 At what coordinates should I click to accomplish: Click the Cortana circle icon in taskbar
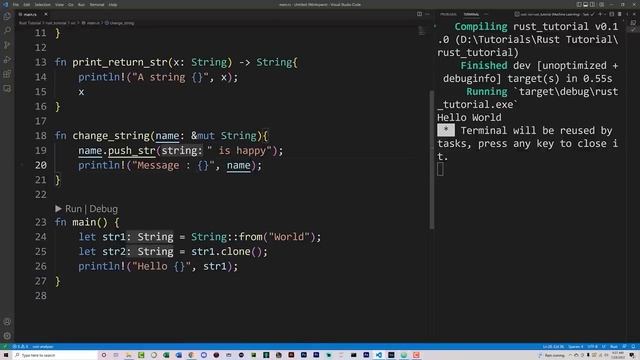coord(104,355)
